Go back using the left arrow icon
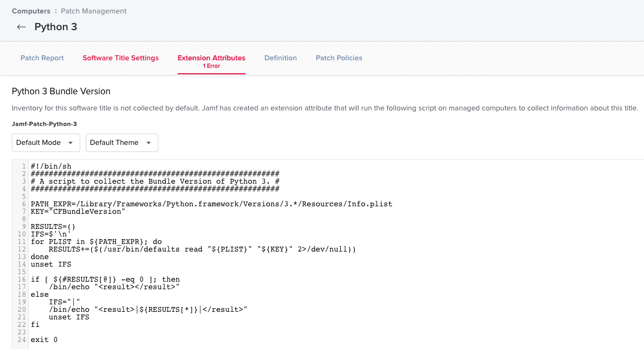 click(x=22, y=27)
